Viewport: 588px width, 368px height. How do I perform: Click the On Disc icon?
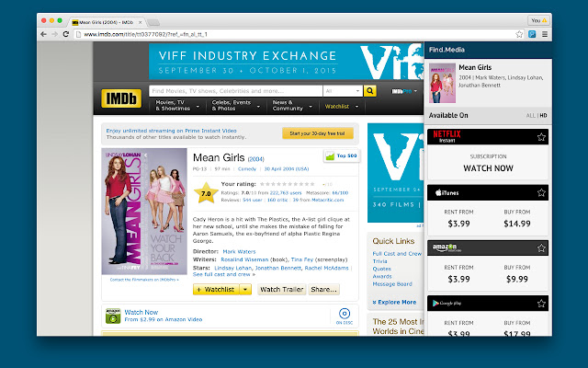tap(345, 316)
